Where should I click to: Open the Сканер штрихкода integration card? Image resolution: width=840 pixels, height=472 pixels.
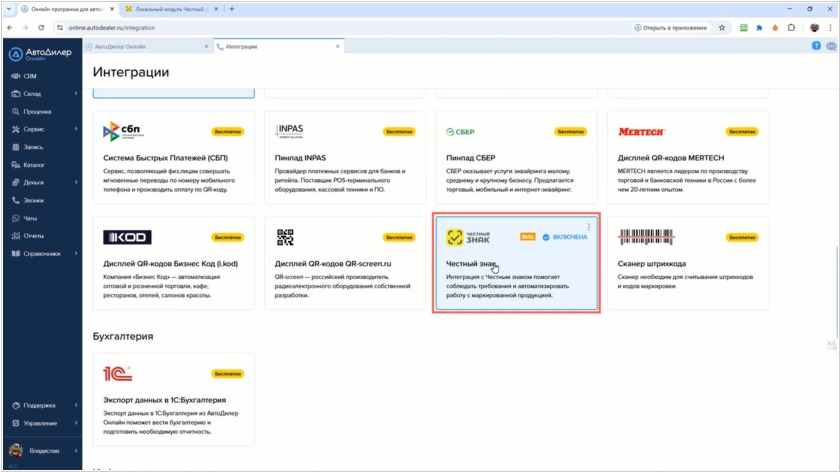(688, 263)
